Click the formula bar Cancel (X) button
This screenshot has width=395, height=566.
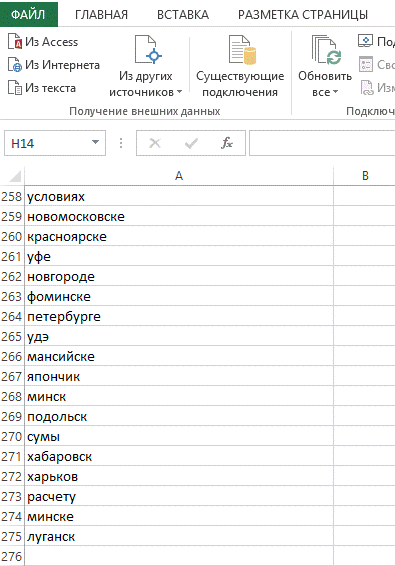coord(155,143)
